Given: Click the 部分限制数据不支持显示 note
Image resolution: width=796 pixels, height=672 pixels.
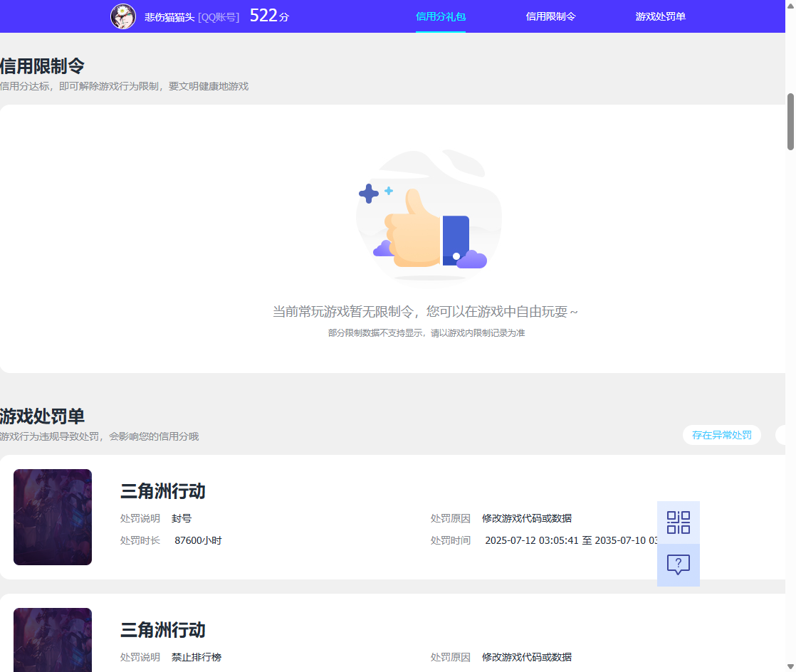Looking at the screenshot, I should click(426, 333).
